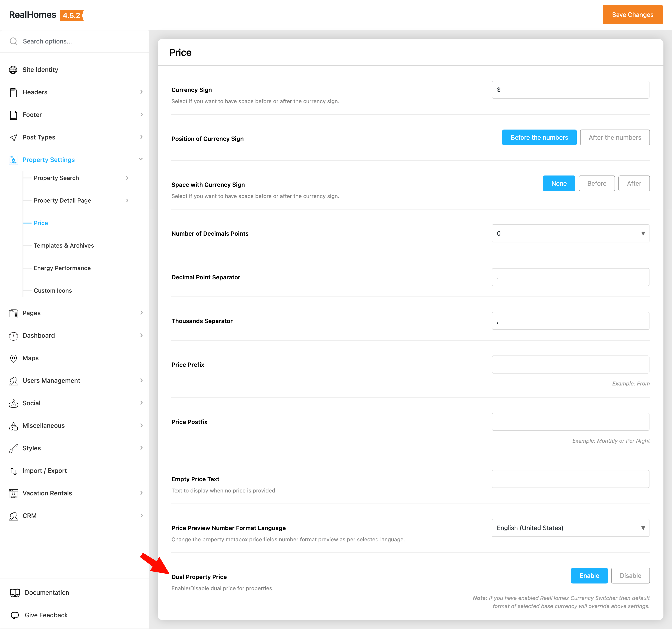Image resolution: width=672 pixels, height=629 pixels.
Task: Set currency sign space to Before
Action: pyautogui.click(x=596, y=183)
